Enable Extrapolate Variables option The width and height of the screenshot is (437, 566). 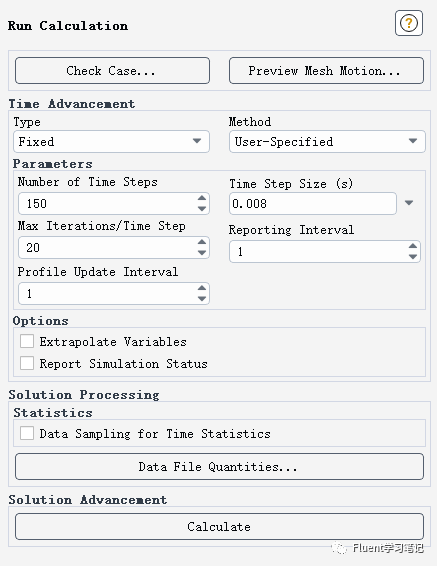[27, 341]
